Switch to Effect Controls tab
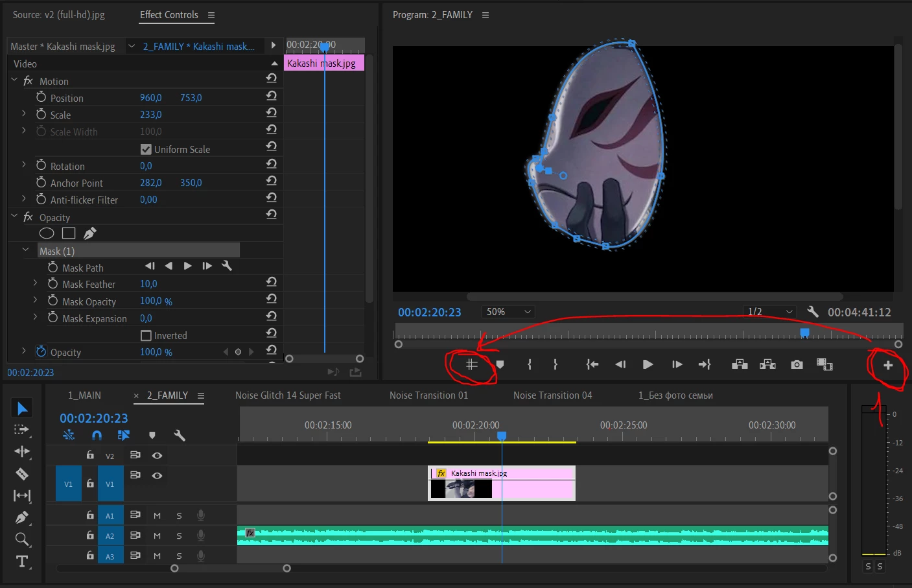The image size is (912, 588). [169, 14]
